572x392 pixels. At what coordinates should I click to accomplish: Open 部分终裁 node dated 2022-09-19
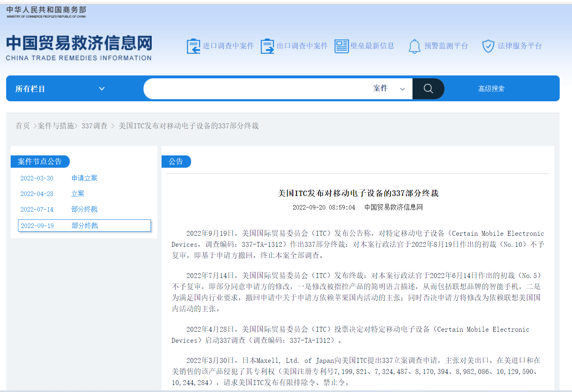point(85,226)
